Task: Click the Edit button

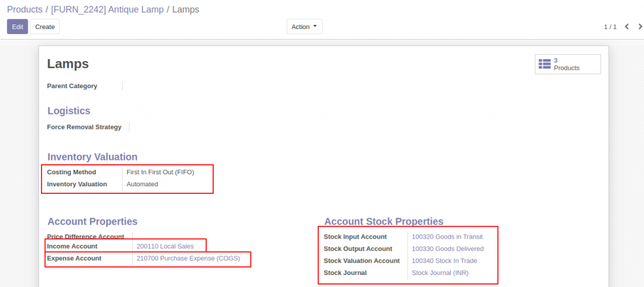Action: point(17,26)
